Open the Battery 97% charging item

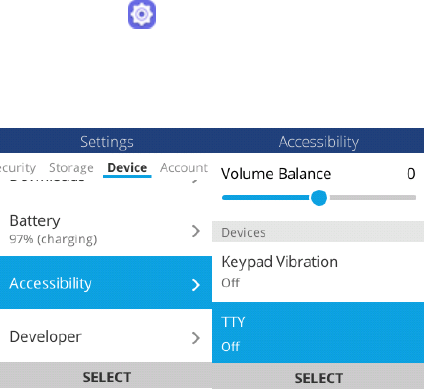pos(106,229)
